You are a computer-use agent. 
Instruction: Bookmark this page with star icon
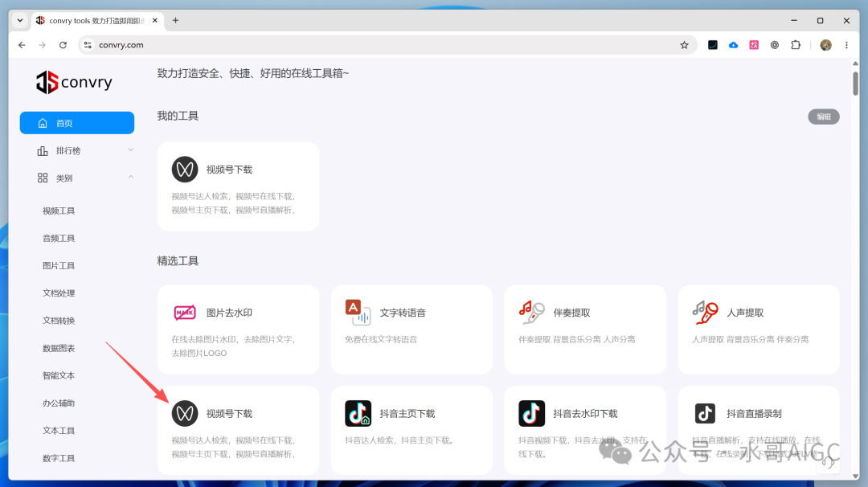click(684, 45)
